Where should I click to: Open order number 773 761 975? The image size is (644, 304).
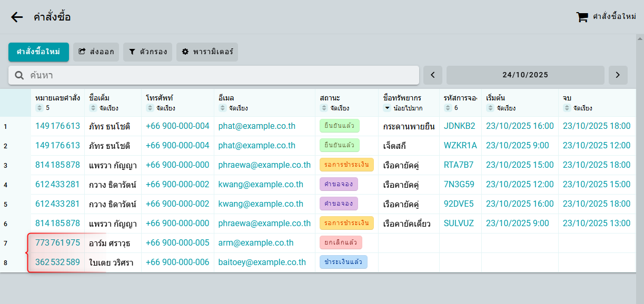coord(57,243)
